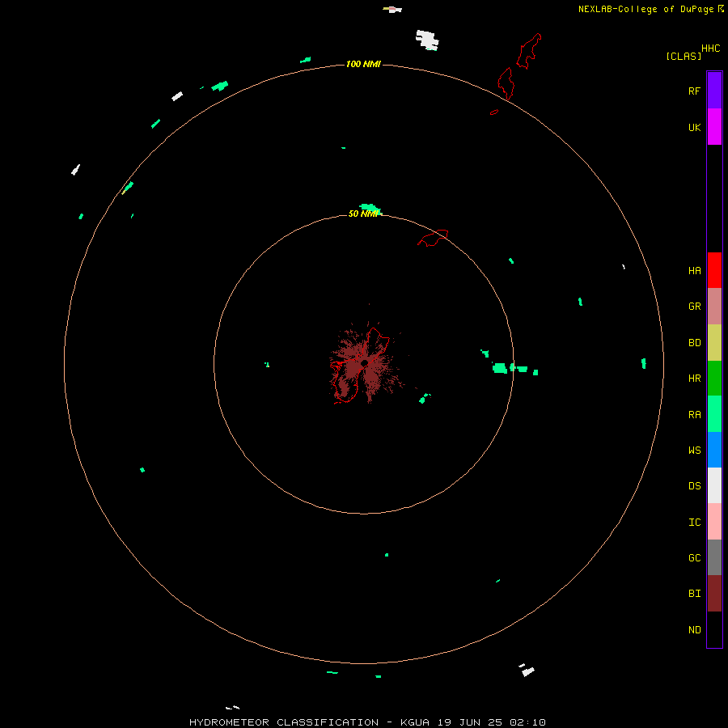Click the UK magenta legend swatch
The height and width of the screenshot is (728, 728).
tap(714, 127)
